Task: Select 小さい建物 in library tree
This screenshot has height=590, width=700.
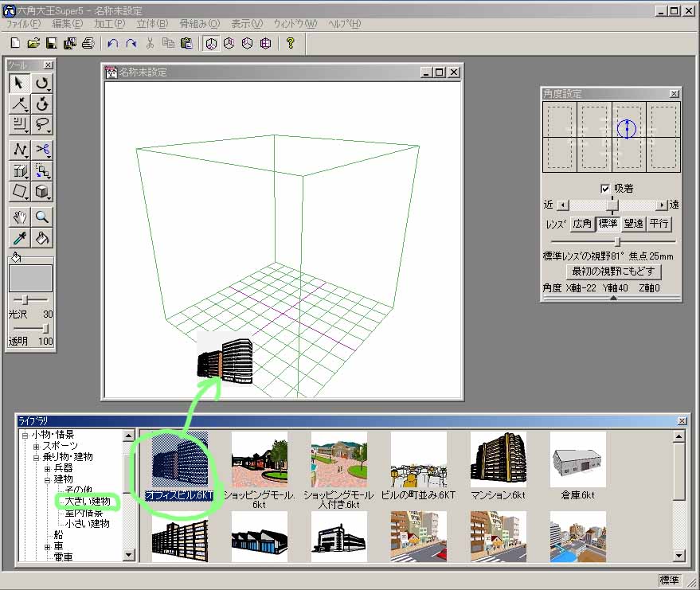Action: click(x=88, y=524)
